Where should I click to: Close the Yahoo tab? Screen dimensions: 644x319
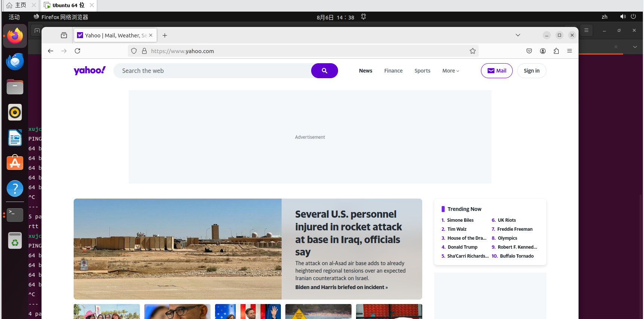pyautogui.click(x=151, y=35)
